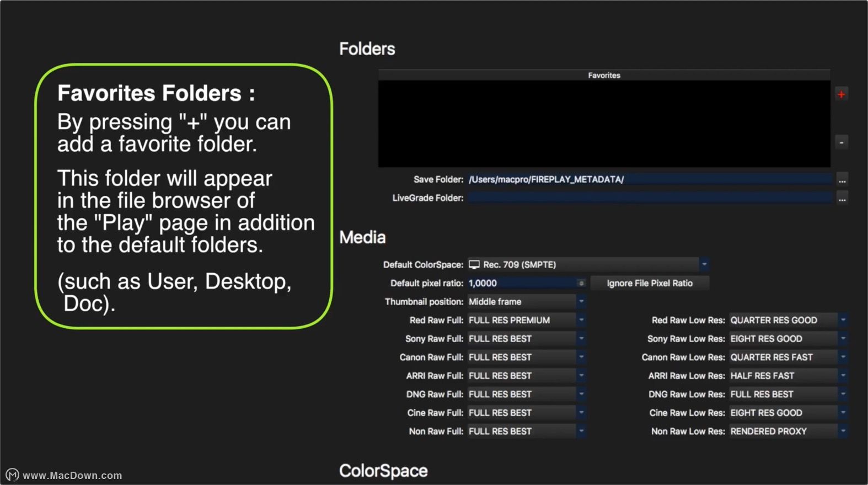Open the Cine Raw Full dropdown
The image size is (868, 485).
pos(526,413)
